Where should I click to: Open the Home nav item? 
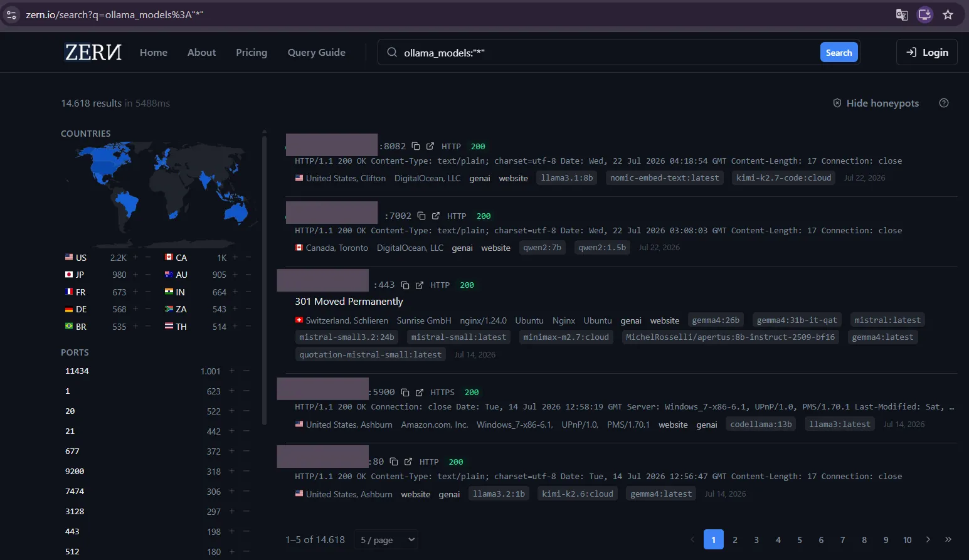click(x=154, y=53)
